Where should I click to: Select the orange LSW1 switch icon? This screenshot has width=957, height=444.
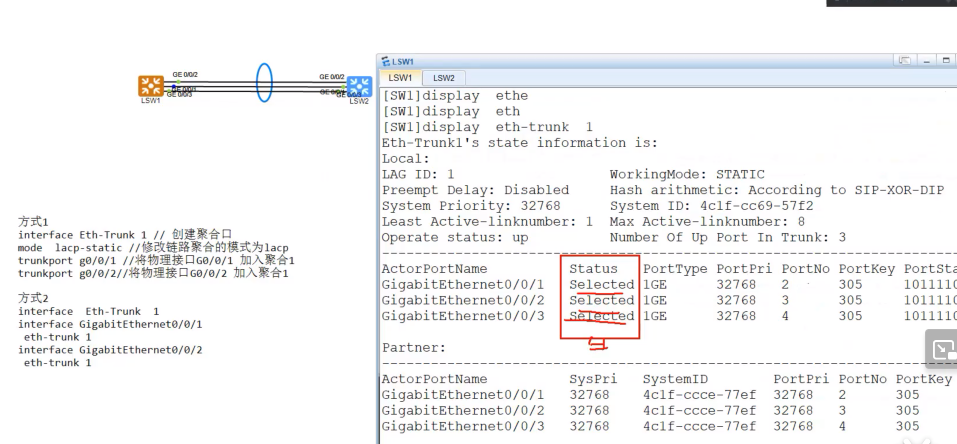(151, 86)
